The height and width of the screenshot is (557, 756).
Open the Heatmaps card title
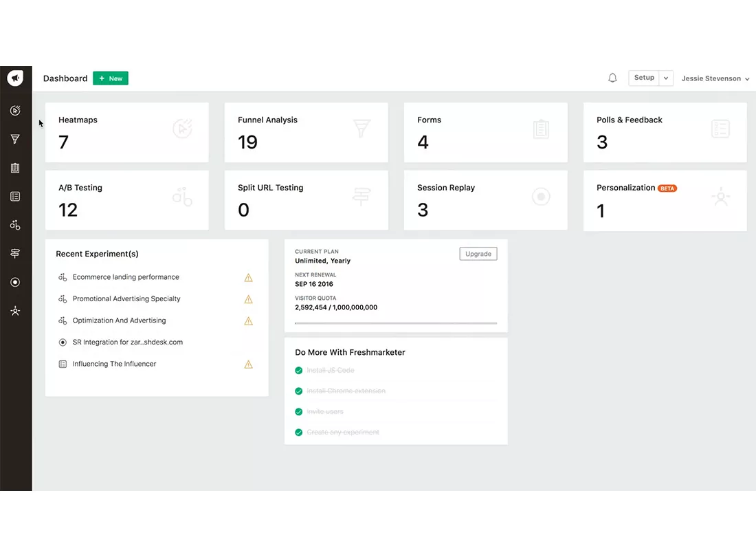78,120
